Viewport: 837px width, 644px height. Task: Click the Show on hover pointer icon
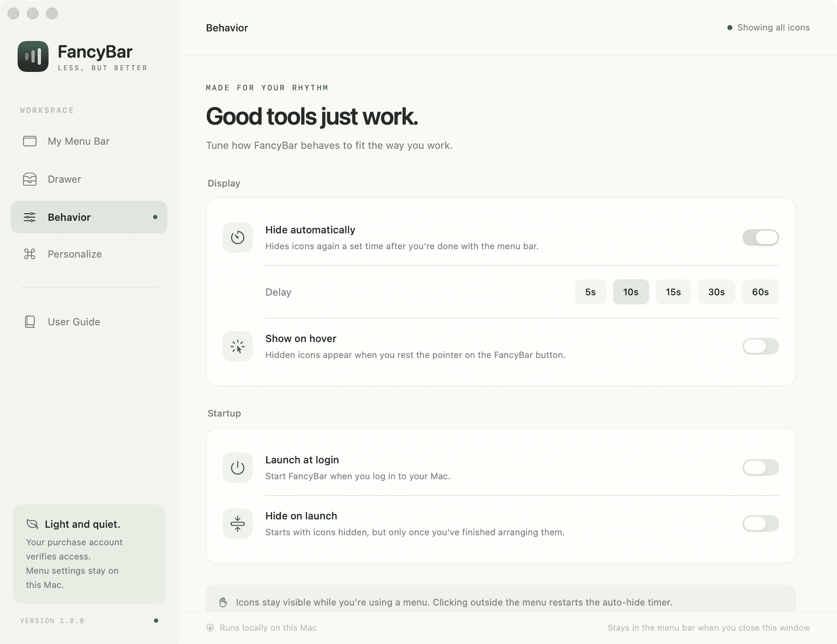click(x=238, y=346)
